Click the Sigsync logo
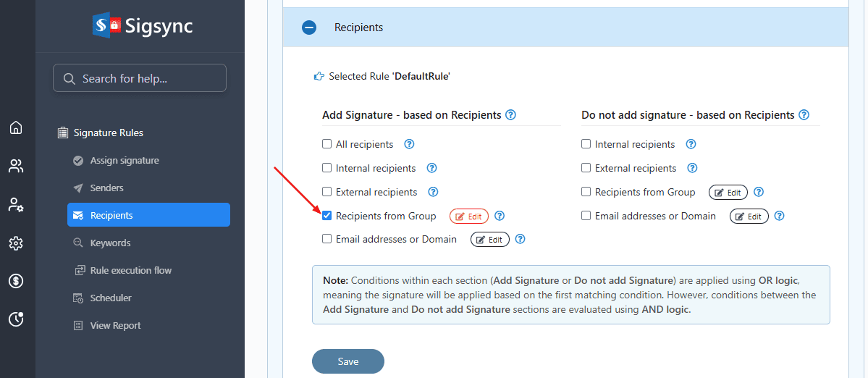The width and height of the screenshot is (868, 378). [143, 27]
